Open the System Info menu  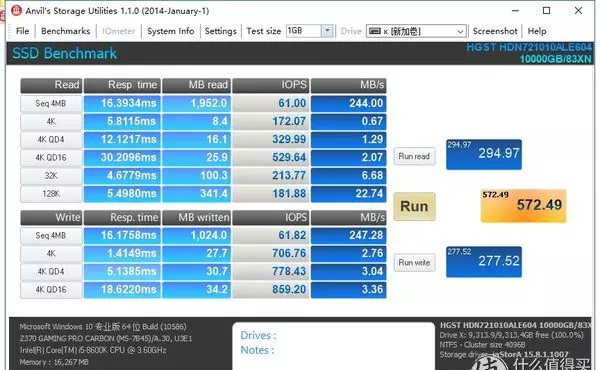pos(171,31)
